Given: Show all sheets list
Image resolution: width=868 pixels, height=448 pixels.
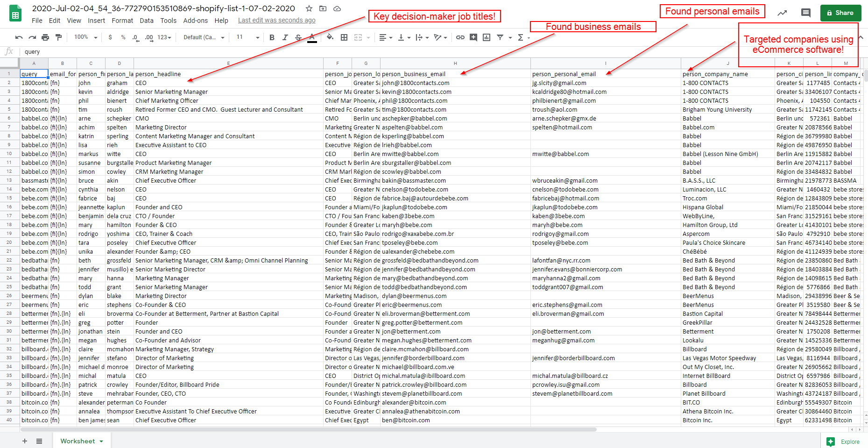Looking at the screenshot, I should click(39, 441).
